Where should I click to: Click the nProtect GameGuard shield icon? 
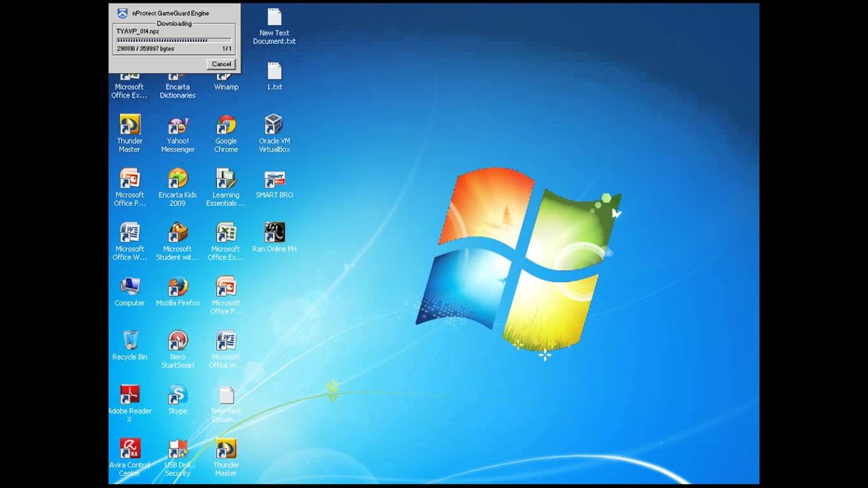click(x=122, y=13)
